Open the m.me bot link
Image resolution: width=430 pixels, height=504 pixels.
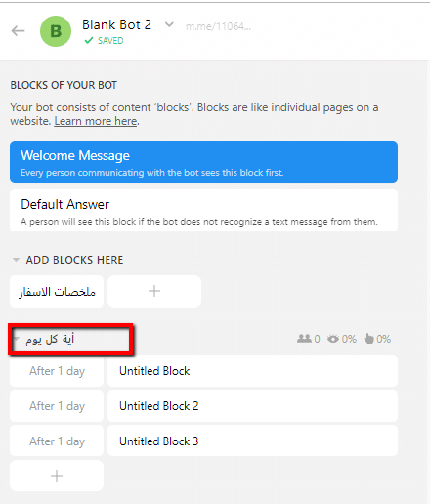pos(218,26)
